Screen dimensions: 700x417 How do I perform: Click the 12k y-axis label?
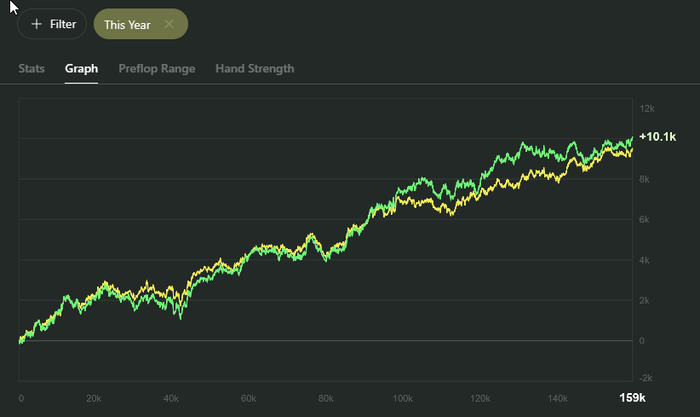[x=646, y=108]
